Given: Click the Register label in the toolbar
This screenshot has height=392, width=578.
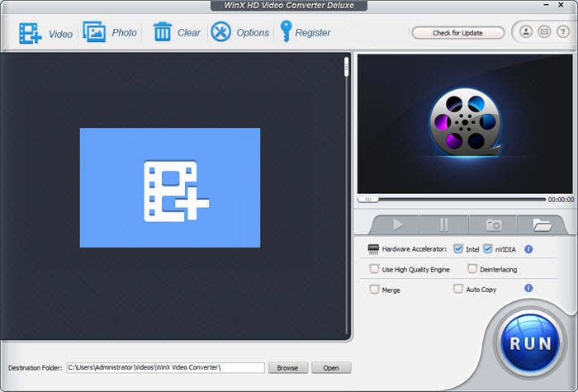Looking at the screenshot, I should [x=313, y=33].
